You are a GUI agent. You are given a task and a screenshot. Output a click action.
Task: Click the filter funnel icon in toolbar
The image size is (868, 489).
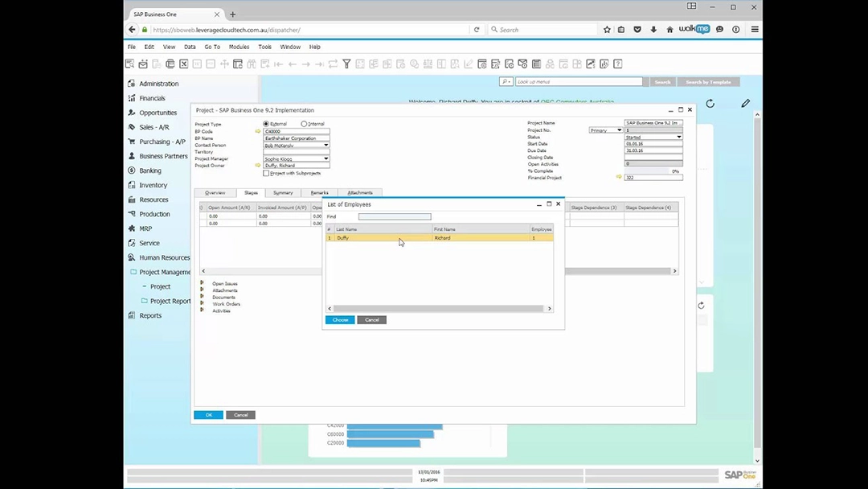(346, 64)
